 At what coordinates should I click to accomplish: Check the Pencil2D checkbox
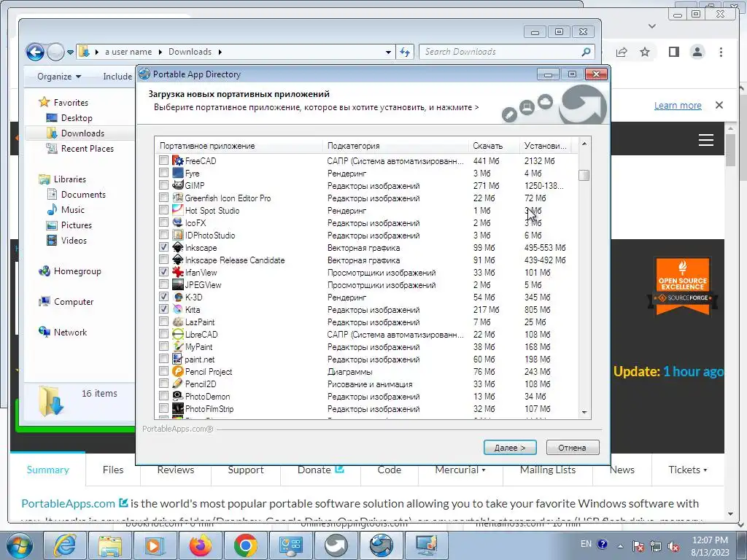[x=163, y=384]
